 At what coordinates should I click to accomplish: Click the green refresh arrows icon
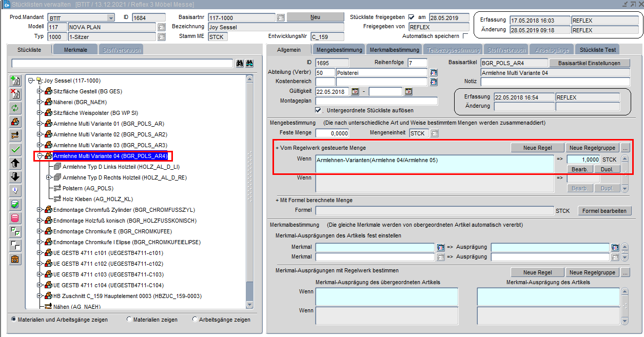tap(15, 108)
